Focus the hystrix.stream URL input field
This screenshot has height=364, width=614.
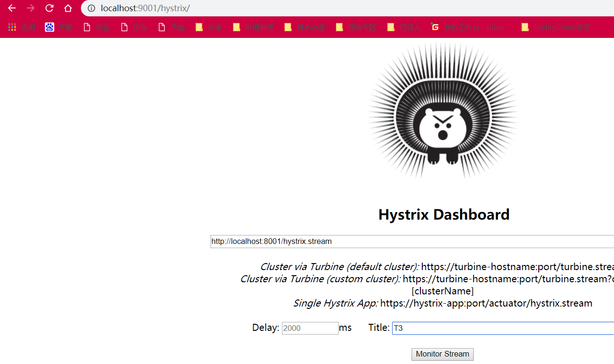click(x=412, y=242)
